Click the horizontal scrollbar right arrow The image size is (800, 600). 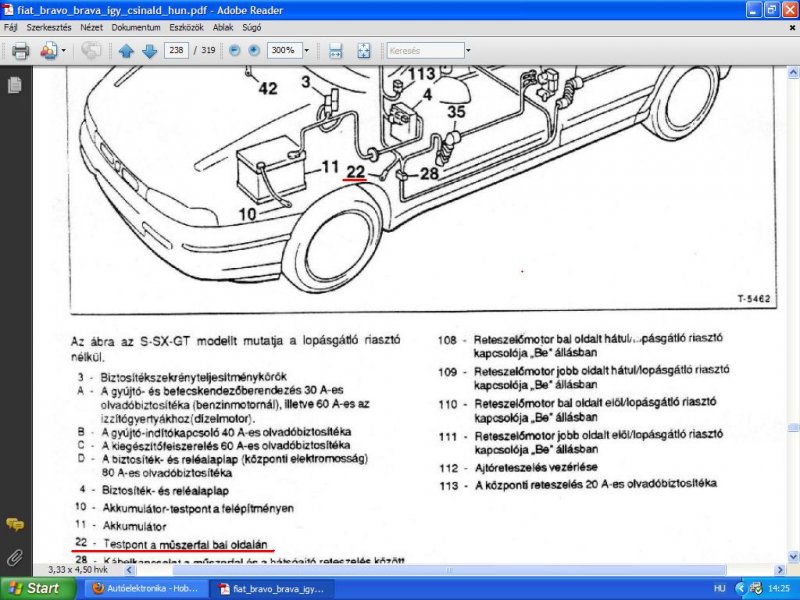[x=780, y=570]
